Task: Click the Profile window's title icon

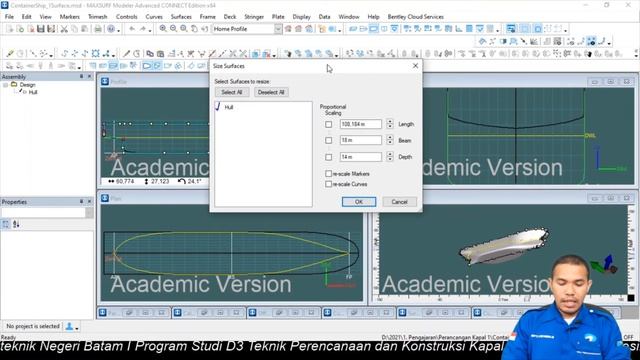Action: (x=105, y=82)
